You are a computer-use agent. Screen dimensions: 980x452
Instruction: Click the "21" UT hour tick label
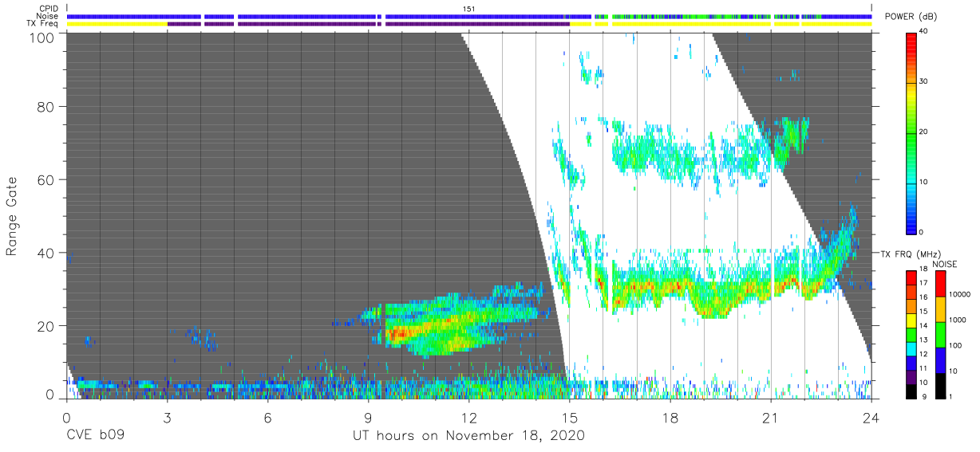coord(771,417)
